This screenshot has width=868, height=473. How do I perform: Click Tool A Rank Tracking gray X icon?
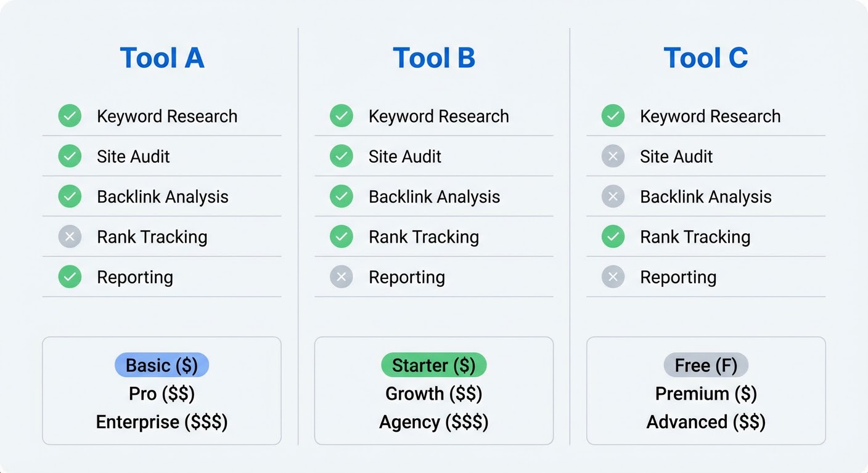pos(70,236)
